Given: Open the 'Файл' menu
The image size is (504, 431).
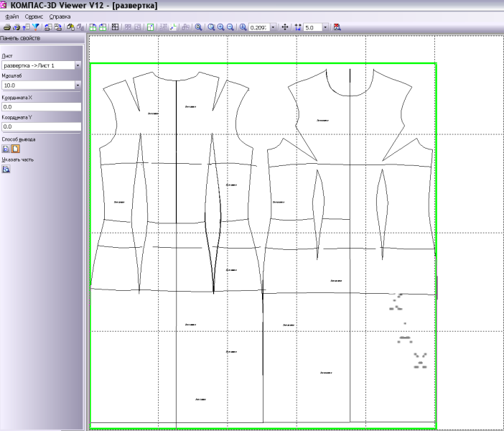Looking at the screenshot, I should point(11,16).
